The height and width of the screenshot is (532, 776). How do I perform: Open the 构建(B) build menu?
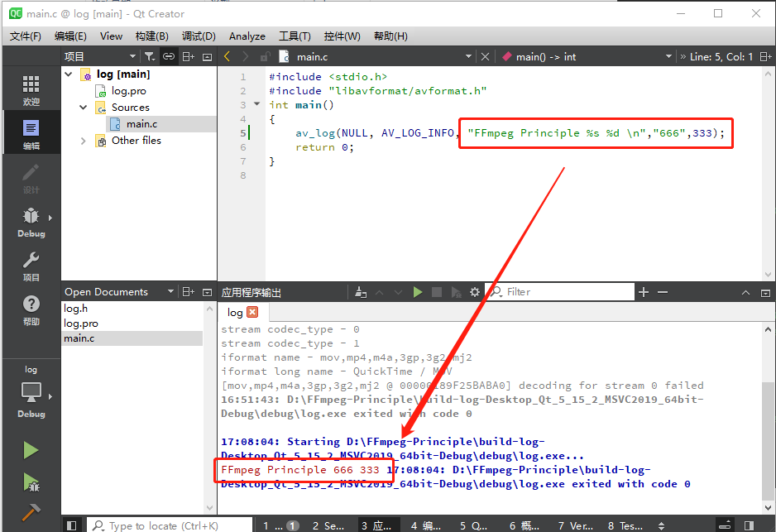pos(151,36)
